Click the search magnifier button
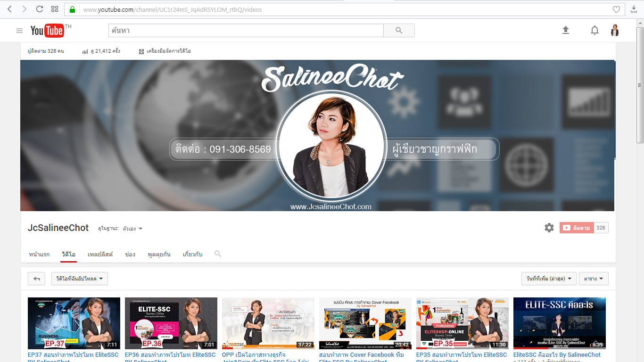This screenshot has height=362, width=644. (398, 30)
